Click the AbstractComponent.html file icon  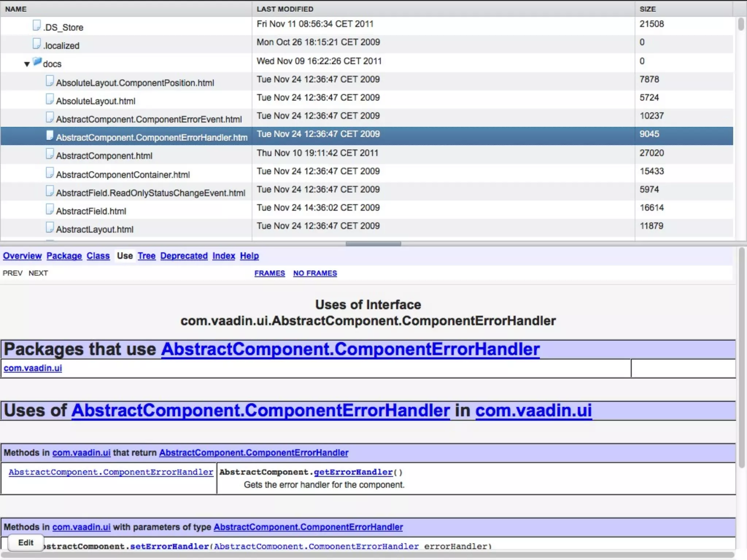point(50,154)
